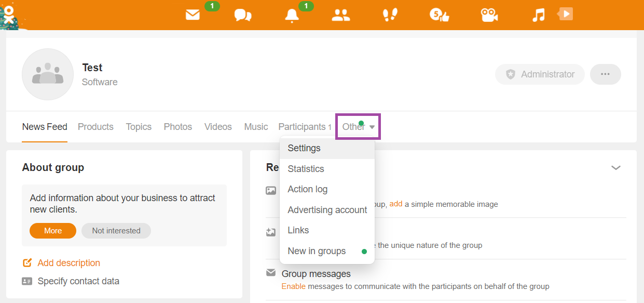Click the orange More button
Viewport: 644px width, 303px height.
53,231
